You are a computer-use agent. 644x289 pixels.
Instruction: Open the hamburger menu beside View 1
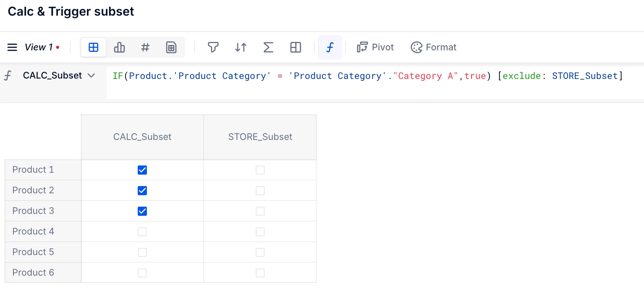[x=12, y=47]
